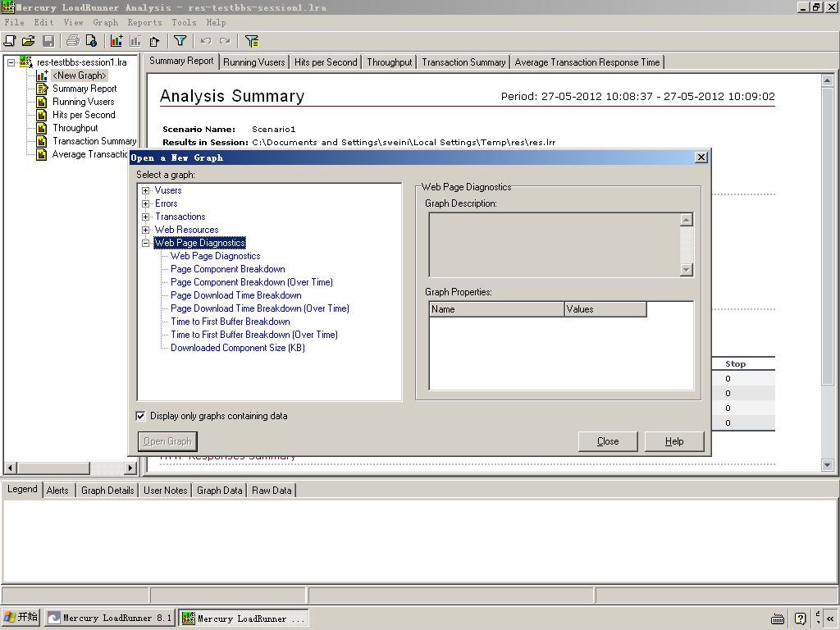The image size is (840, 630).
Task: Switch to the Hits per Second tab
Action: coord(326,62)
